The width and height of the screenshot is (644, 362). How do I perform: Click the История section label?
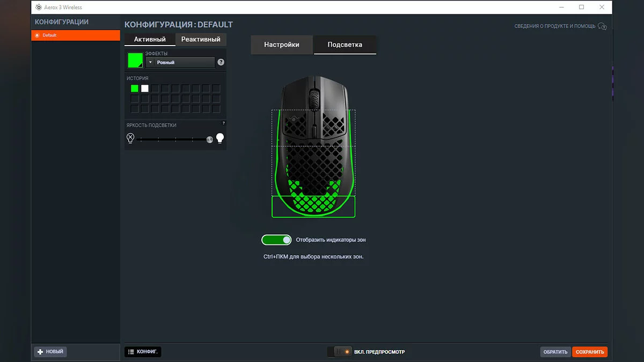point(137,78)
